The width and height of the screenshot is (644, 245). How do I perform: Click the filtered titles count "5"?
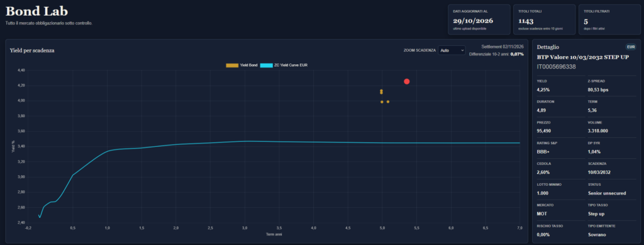click(586, 21)
